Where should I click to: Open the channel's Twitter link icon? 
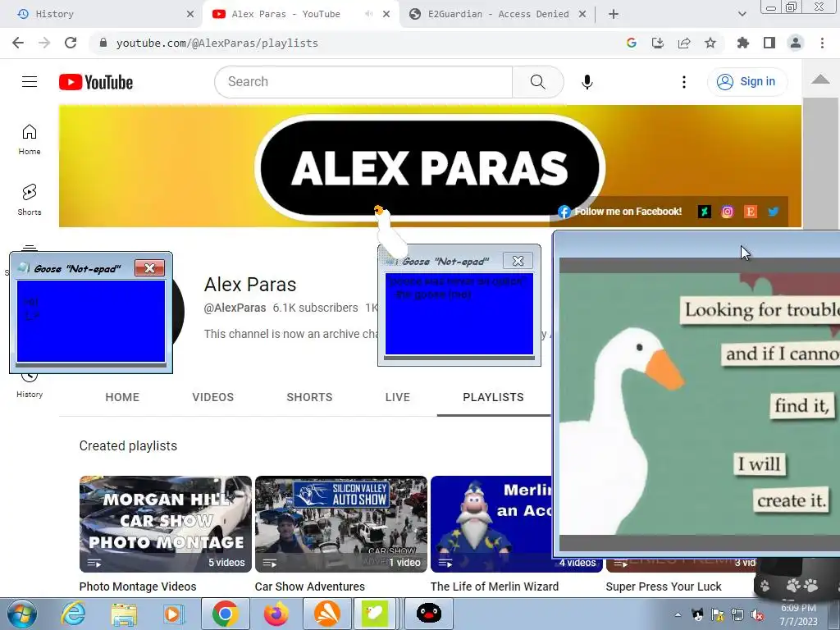(x=773, y=212)
